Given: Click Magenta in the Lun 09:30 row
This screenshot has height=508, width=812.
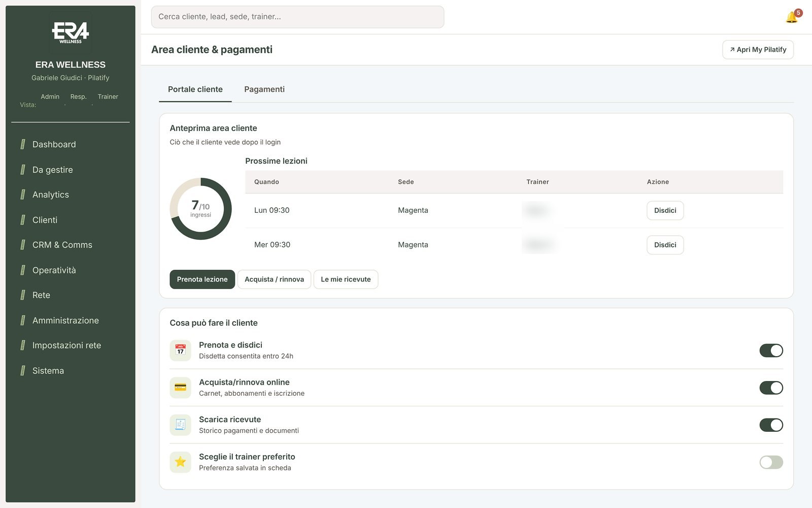Looking at the screenshot, I should pos(413,210).
